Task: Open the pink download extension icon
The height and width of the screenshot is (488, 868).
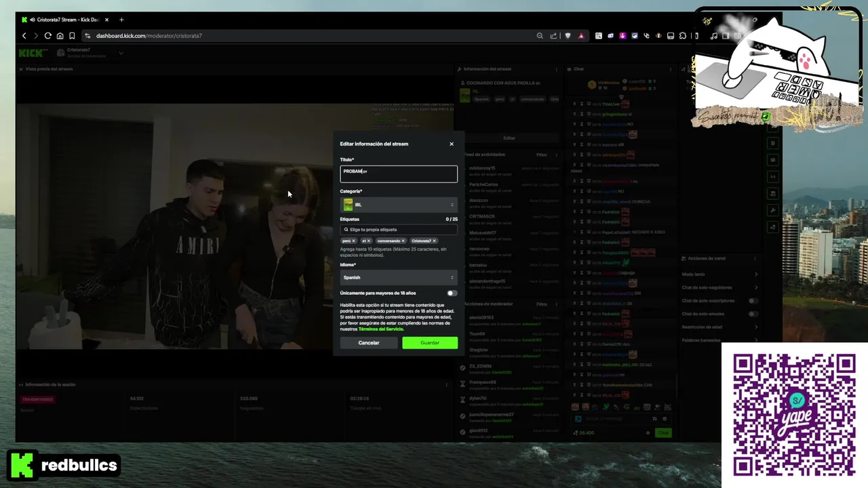Action: point(623,36)
